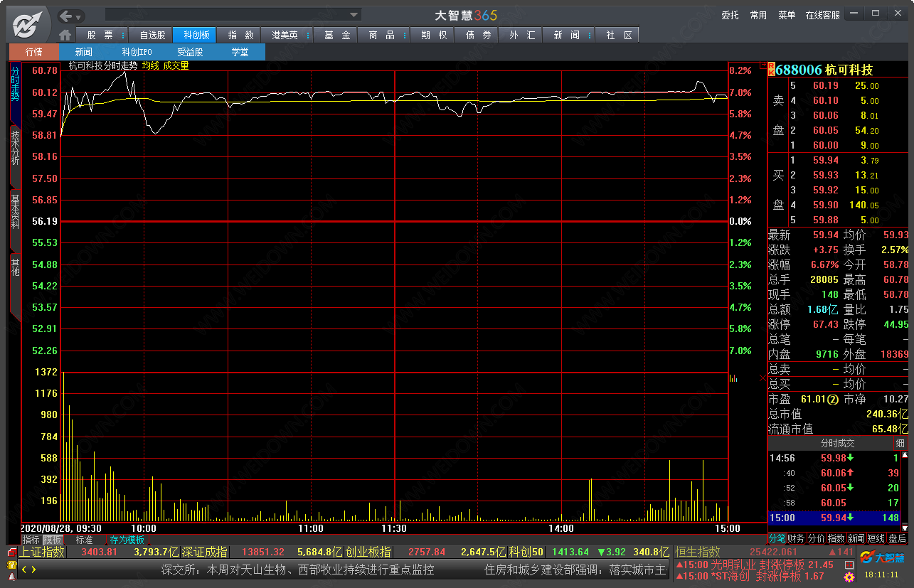Screen dimensions: 914x588
Task: Open the 学堂 sub-tab
Action: [x=240, y=52]
